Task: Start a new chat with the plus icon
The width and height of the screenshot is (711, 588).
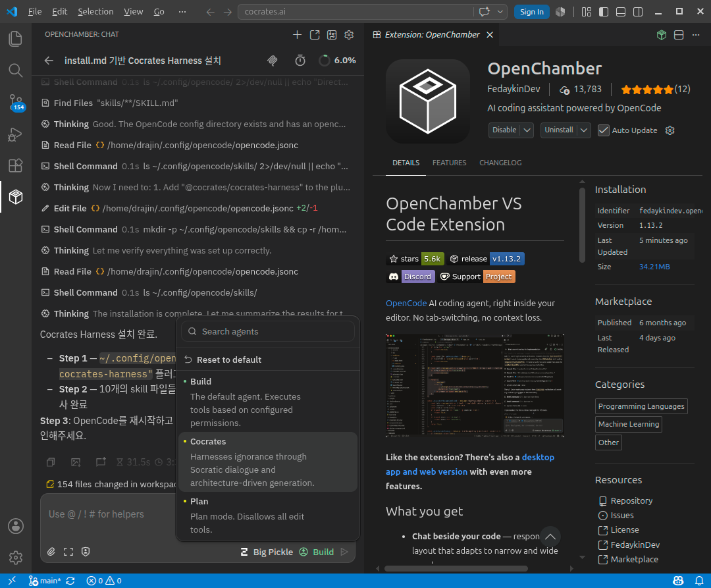Action: (x=297, y=35)
